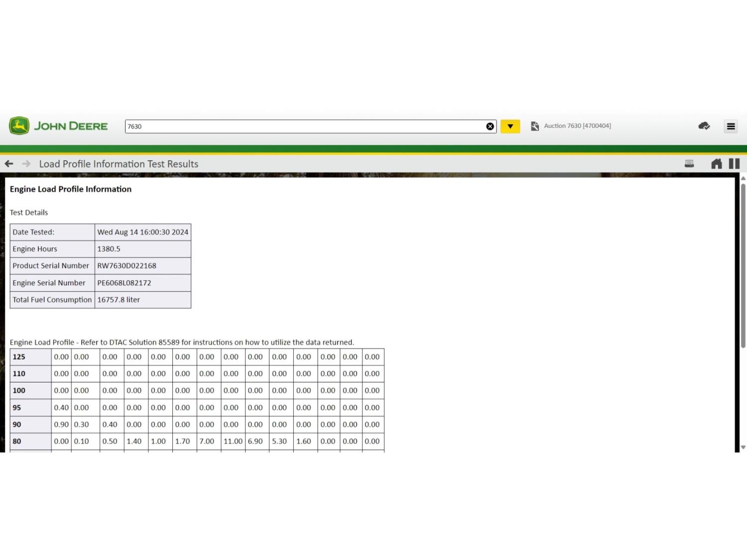Open the Auction 7630 [4700404] session label
Image resolution: width=747 pixels, height=560 pixels.
point(577,126)
